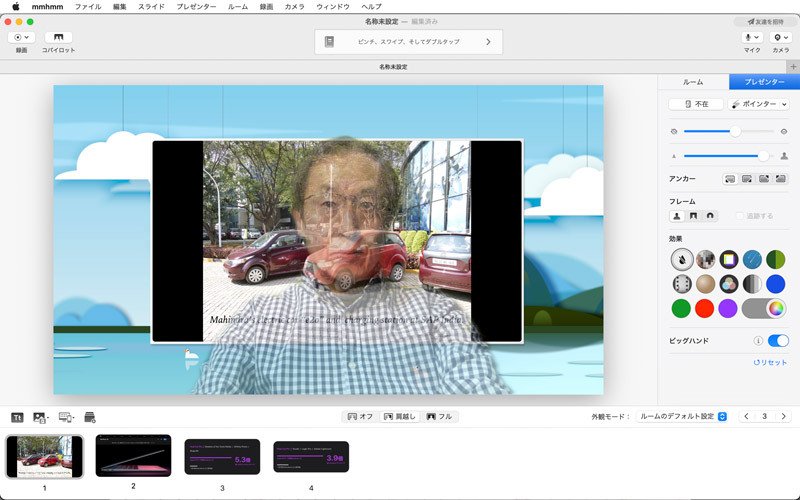The image size is (800, 500).
Task: Select the RGB color circles effect
Action: click(x=729, y=284)
